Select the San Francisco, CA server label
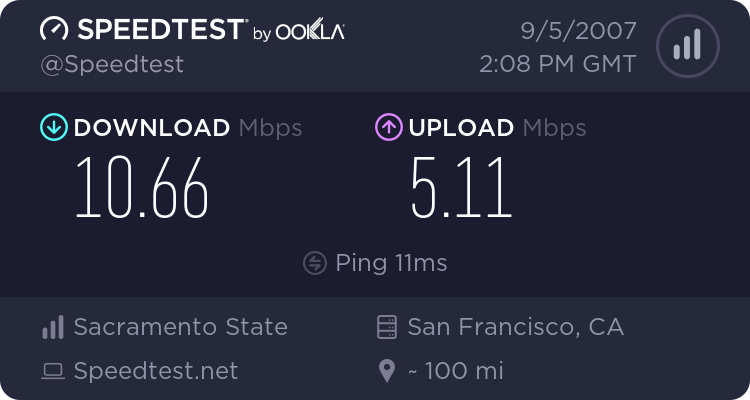 515,327
